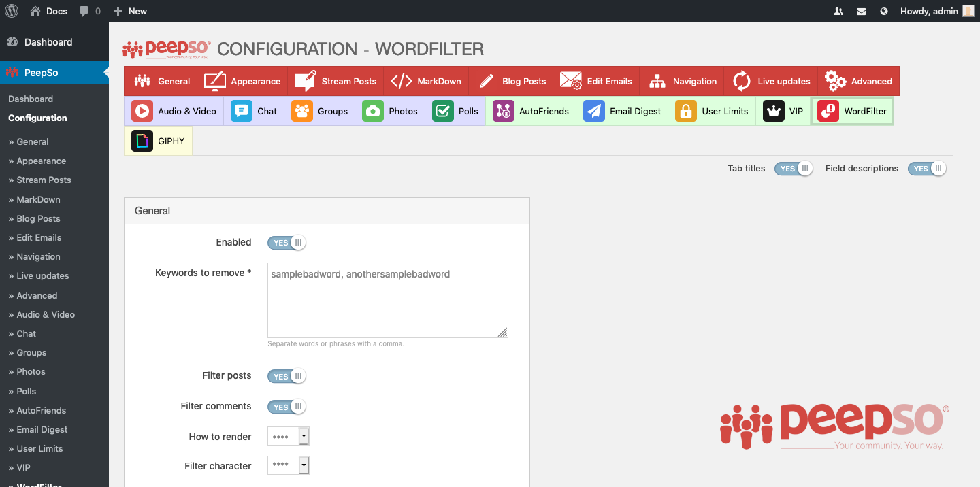Click the AutoFriends purple icon
The height and width of the screenshot is (487, 980).
(x=503, y=111)
